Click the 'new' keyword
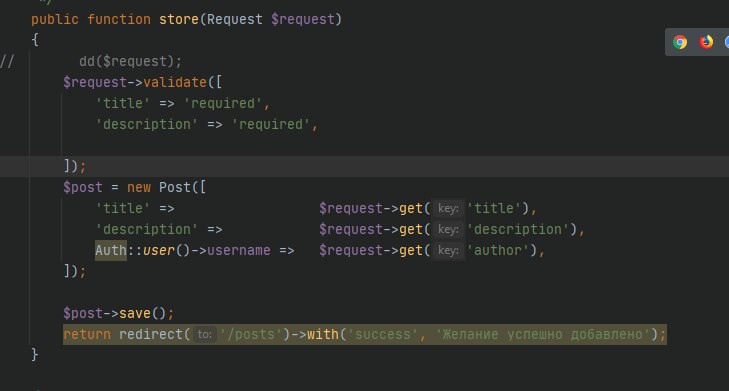729x391 pixels. [139, 187]
